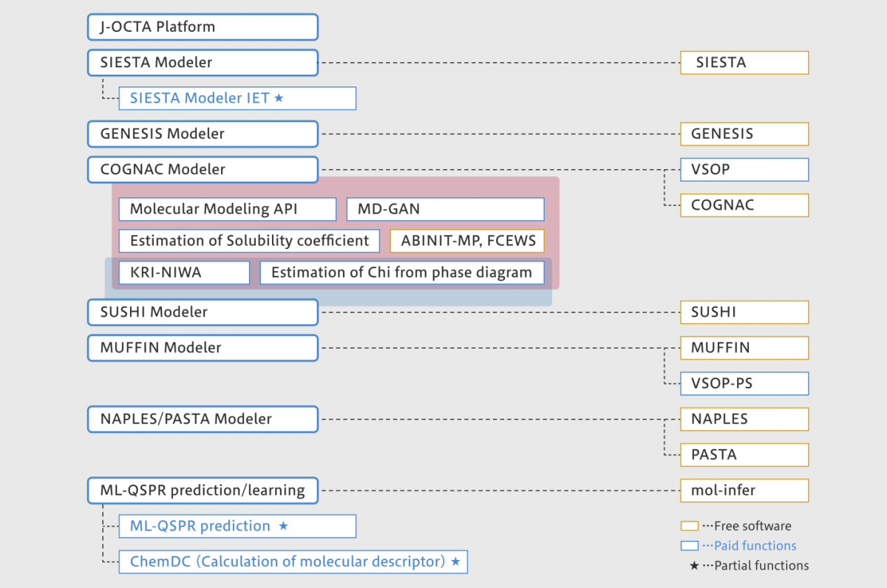Screen dimensions: 887x588
Task: Select the VSOP-PS box
Action: 744,383
